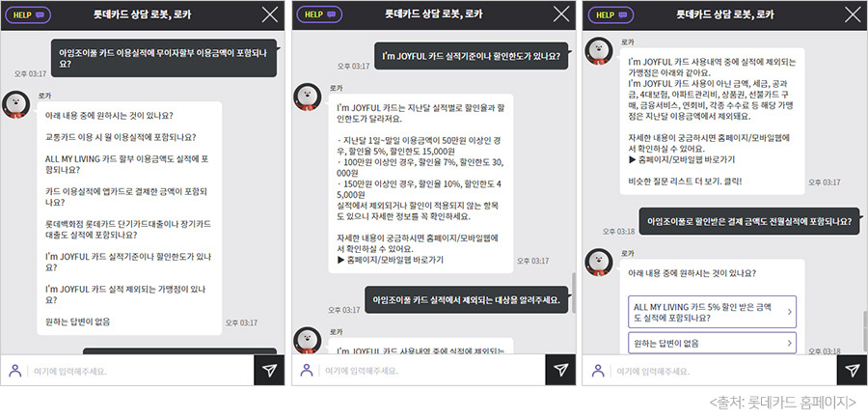Click 로카 avatar beside '아래 내용 중' option list message
Image resolution: width=868 pixels, height=420 pixels.
(x=16, y=104)
